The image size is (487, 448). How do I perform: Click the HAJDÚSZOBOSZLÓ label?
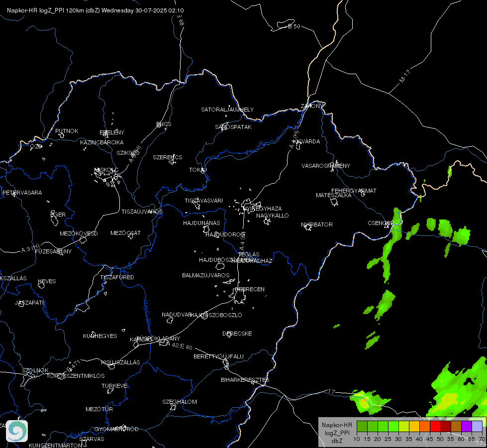tap(216, 315)
